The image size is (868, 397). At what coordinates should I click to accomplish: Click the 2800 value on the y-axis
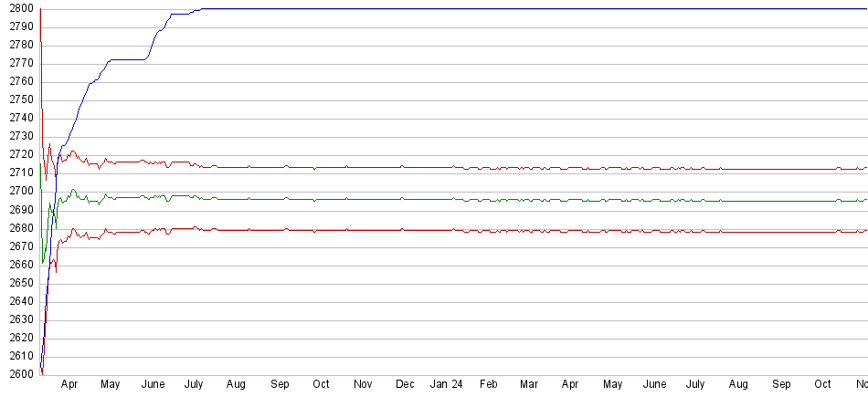pyautogui.click(x=18, y=9)
